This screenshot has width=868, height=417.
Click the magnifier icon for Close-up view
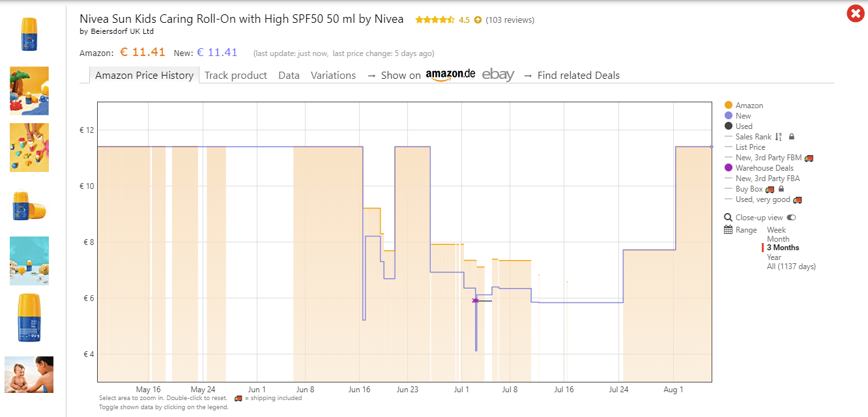click(x=728, y=218)
